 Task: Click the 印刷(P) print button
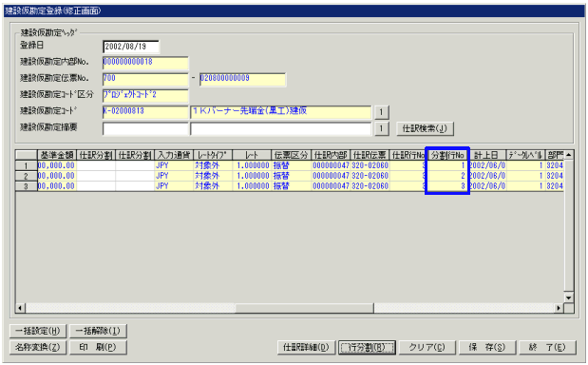pyautogui.click(x=98, y=347)
